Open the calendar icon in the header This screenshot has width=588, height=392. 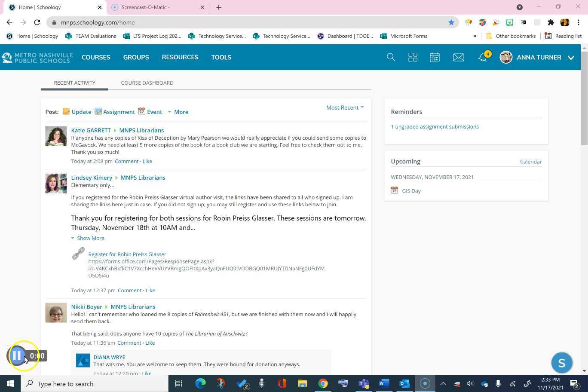(x=435, y=57)
